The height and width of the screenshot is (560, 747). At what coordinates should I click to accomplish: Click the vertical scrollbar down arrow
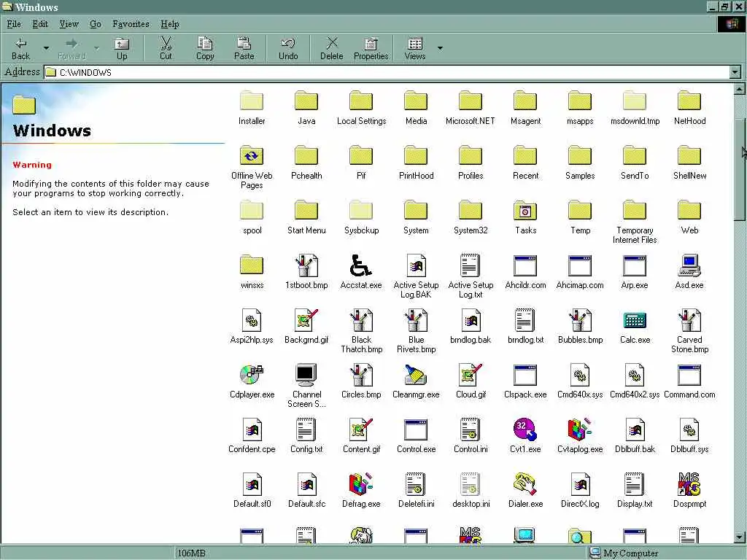740,537
